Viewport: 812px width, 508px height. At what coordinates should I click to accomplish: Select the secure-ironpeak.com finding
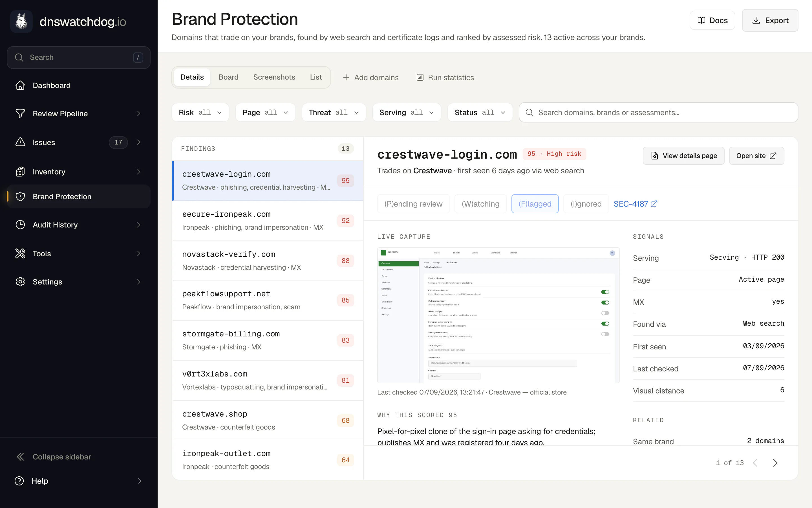pos(267,221)
